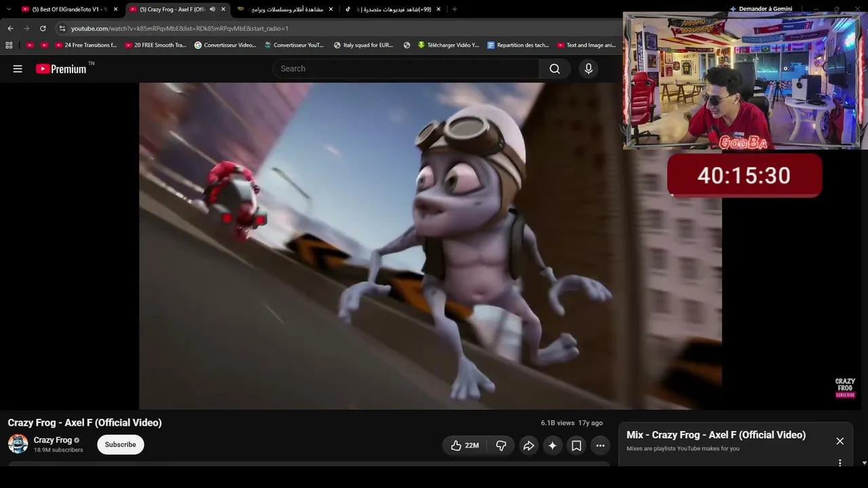Save video using the bookmark icon

point(576,445)
